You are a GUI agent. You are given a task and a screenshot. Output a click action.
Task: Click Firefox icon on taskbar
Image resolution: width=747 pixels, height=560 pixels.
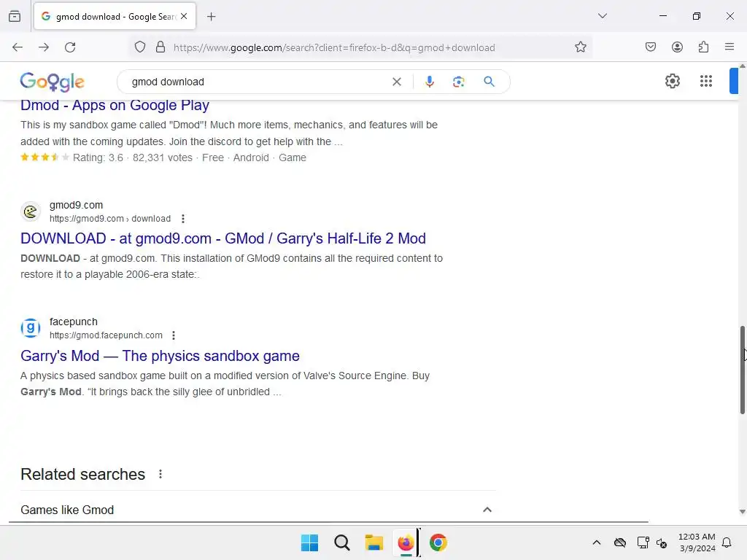tap(406, 542)
